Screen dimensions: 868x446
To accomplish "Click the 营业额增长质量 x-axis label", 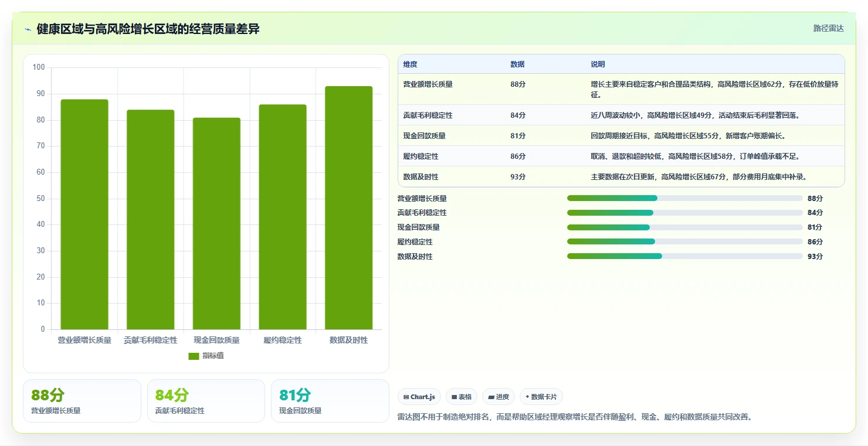I will point(84,340).
